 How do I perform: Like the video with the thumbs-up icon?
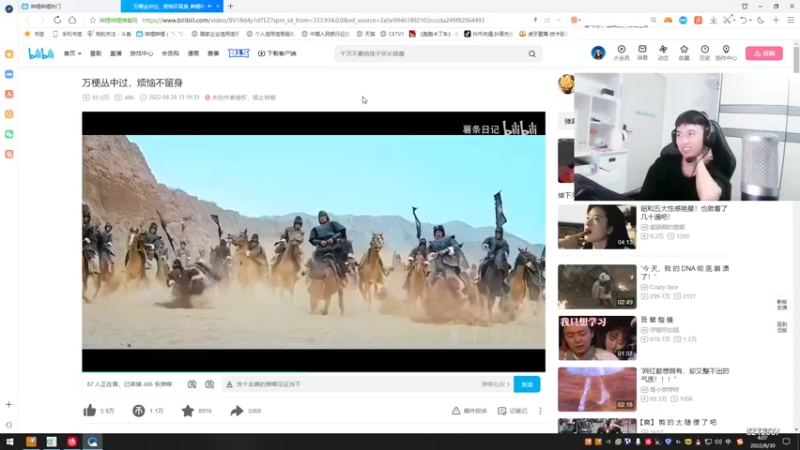(x=90, y=411)
